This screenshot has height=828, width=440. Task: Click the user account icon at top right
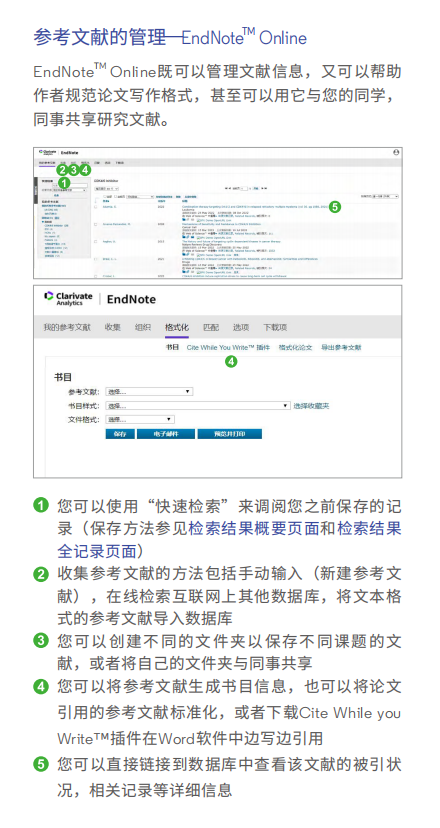click(396, 152)
